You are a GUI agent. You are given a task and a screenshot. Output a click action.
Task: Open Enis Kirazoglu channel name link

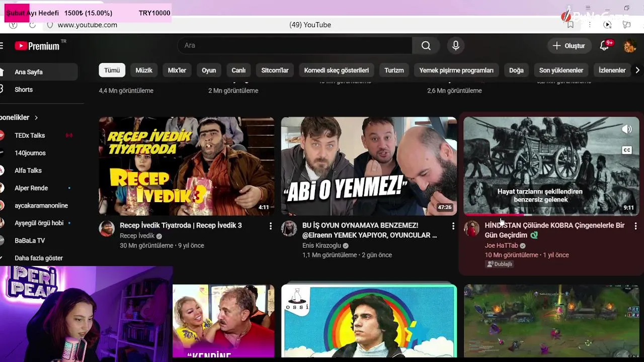[321, 245]
